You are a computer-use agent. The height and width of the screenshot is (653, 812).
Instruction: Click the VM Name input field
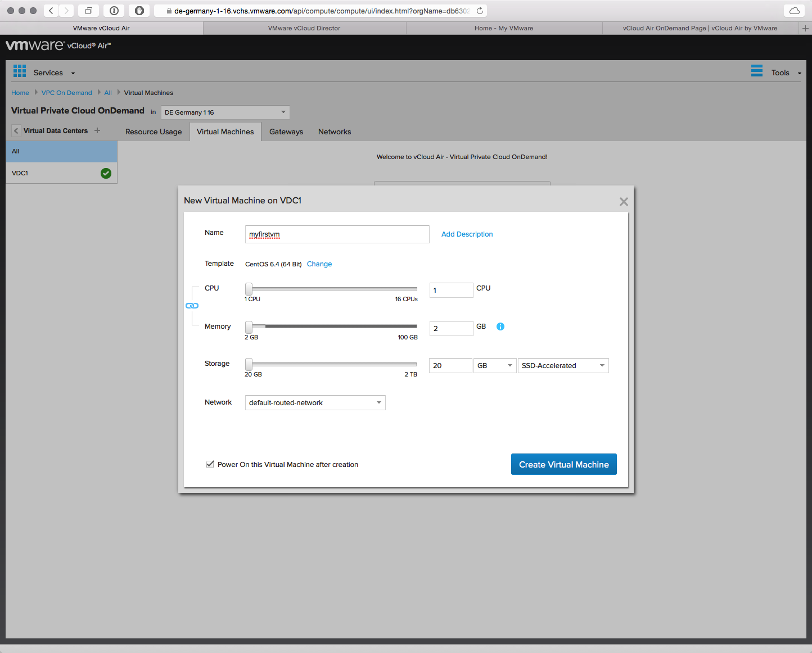coord(337,234)
